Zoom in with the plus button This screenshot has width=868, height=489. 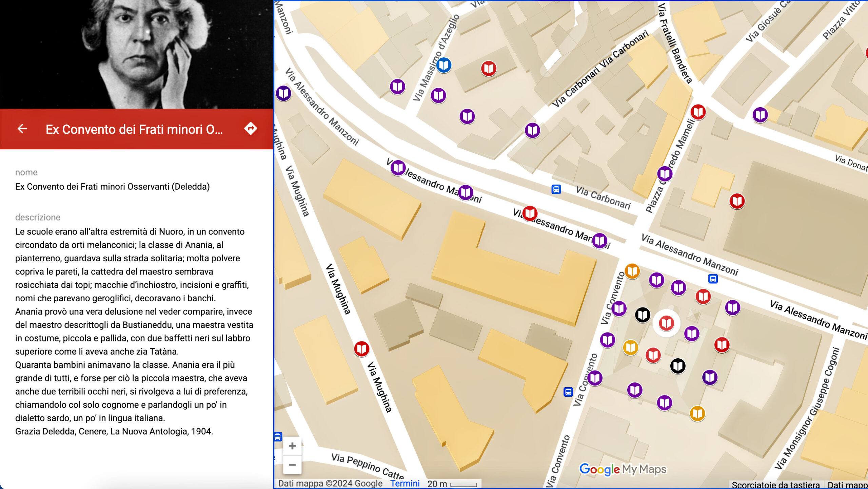point(292,446)
